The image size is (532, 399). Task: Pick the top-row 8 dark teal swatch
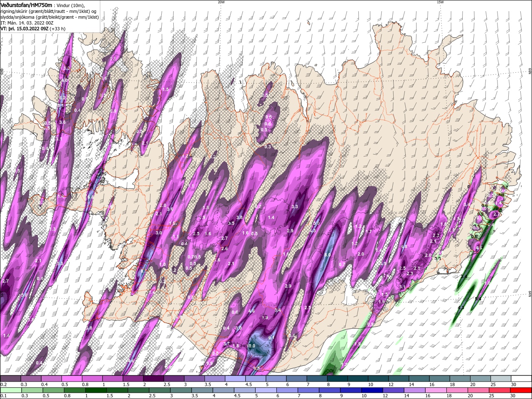click(x=337, y=379)
